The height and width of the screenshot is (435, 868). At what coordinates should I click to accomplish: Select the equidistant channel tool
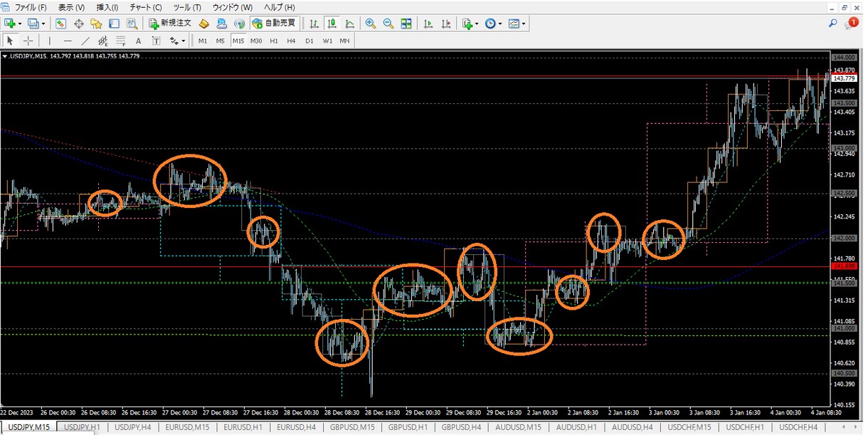103,41
